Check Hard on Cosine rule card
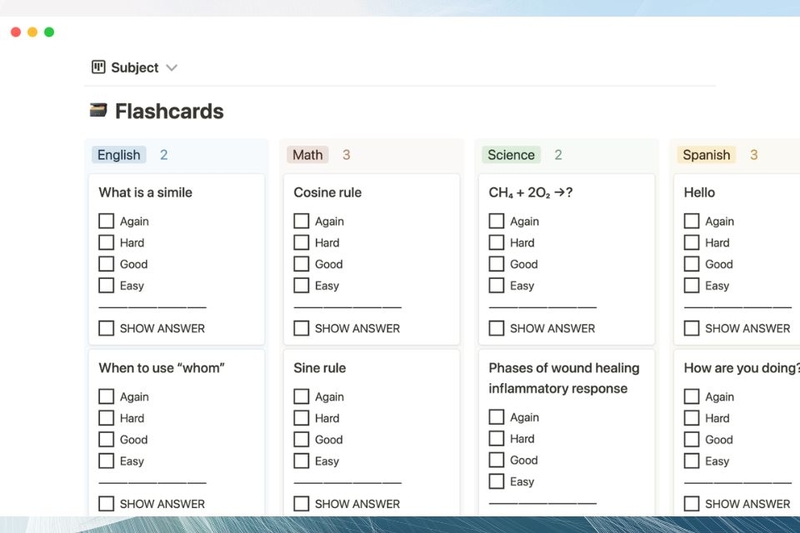800x533 pixels. point(301,242)
